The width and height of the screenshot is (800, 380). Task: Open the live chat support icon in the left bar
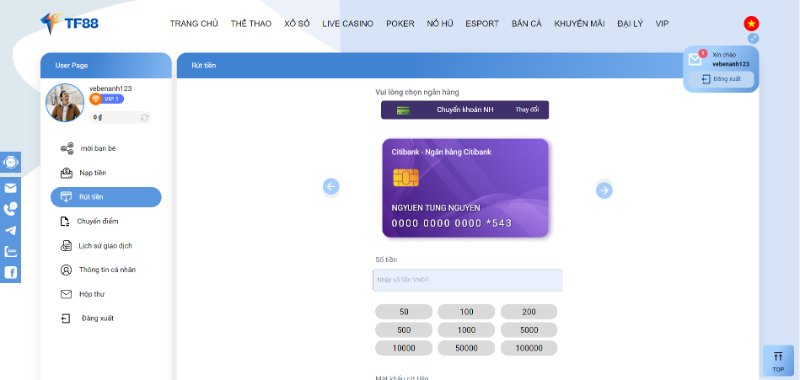tap(10, 162)
